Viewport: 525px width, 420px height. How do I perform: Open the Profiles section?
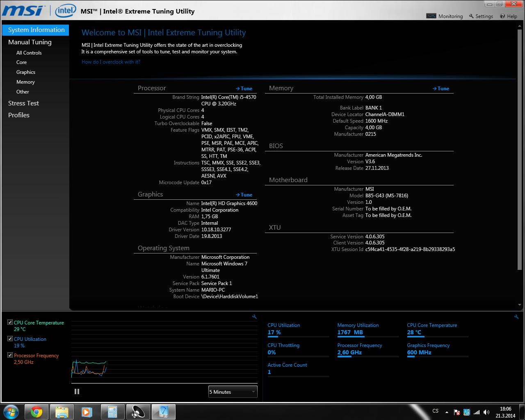point(19,115)
